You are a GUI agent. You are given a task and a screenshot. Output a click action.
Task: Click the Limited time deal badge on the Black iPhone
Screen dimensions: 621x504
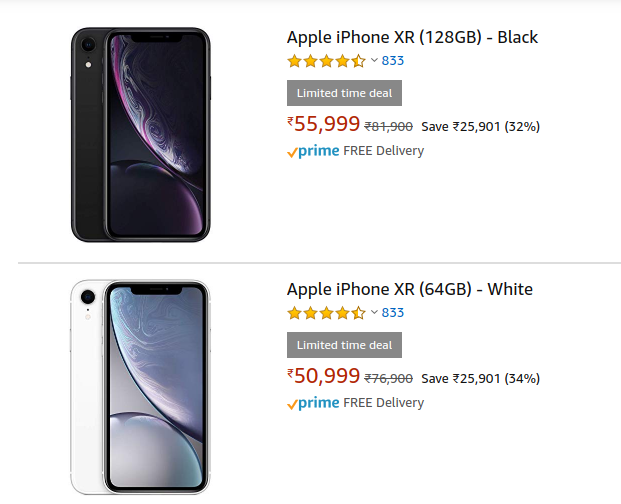point(344,93)
